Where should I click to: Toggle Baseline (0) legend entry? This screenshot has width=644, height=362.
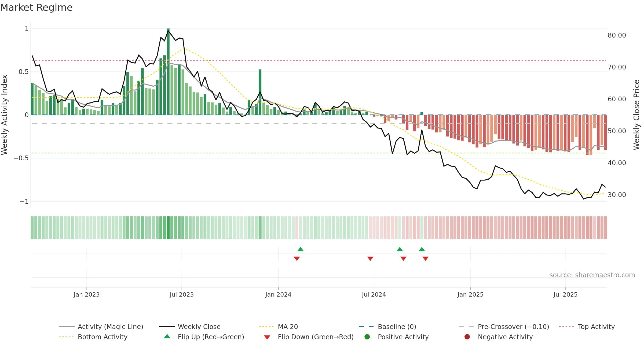(x=387, y=327)
